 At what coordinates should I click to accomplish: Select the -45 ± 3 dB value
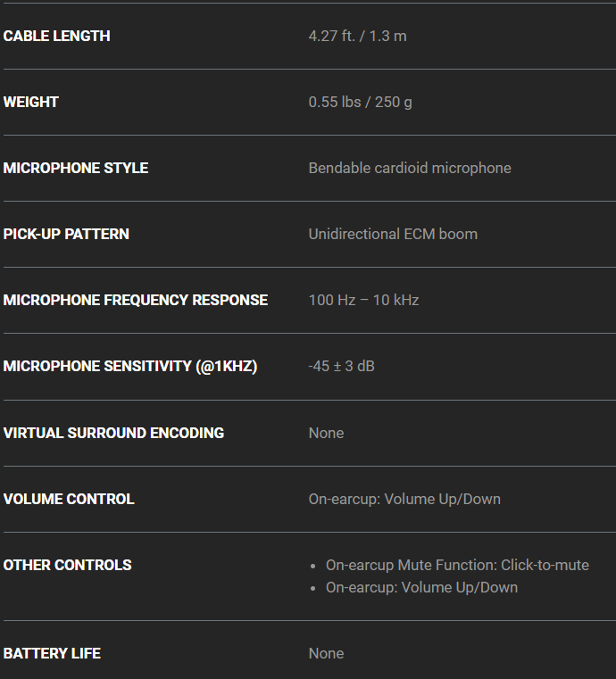tap(341, 367)
